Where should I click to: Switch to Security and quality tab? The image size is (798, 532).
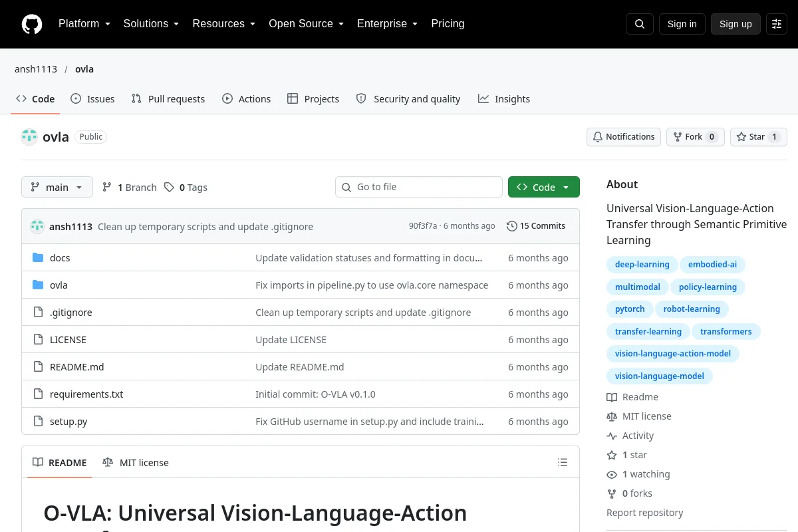(408, 99)
